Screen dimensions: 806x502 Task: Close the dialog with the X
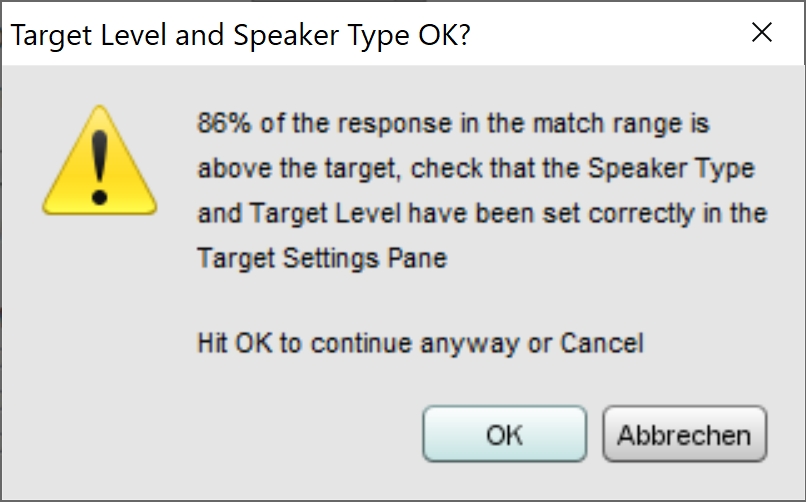click(x=762, y=33)
